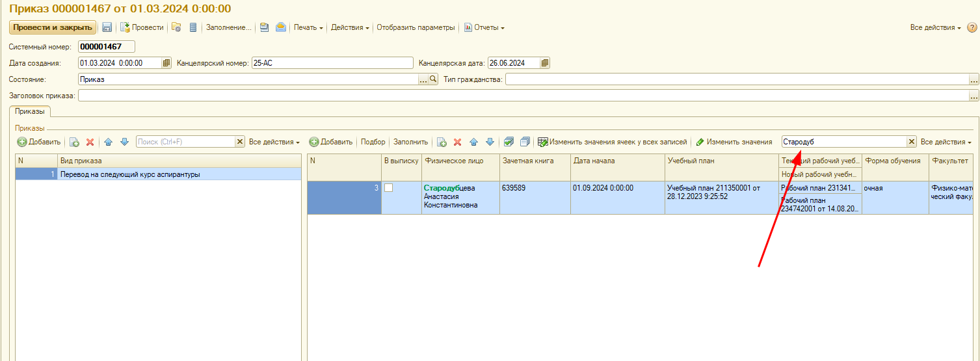The width and height of the screenshot is (980, 361).
Task: Open calendar picker for Дата создания
Action: tap(166, 63)
